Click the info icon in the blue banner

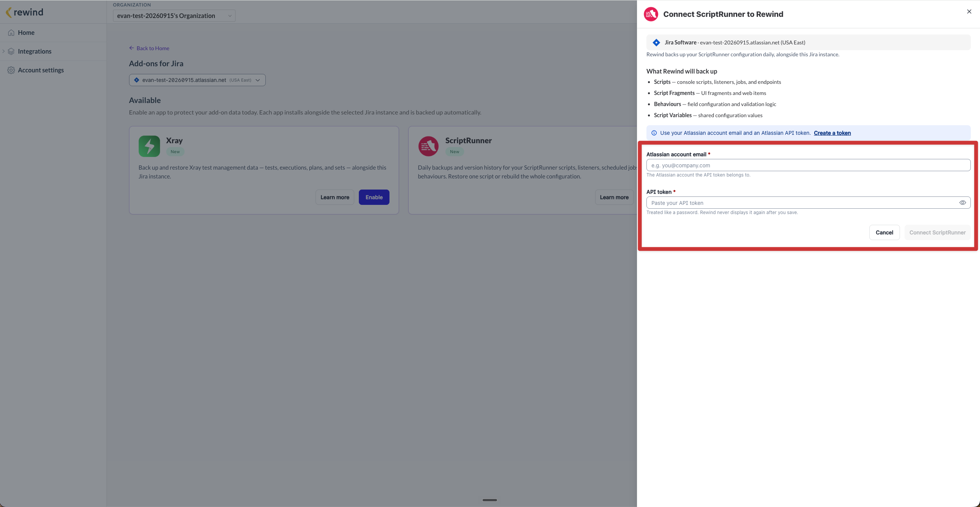[654, 133]
